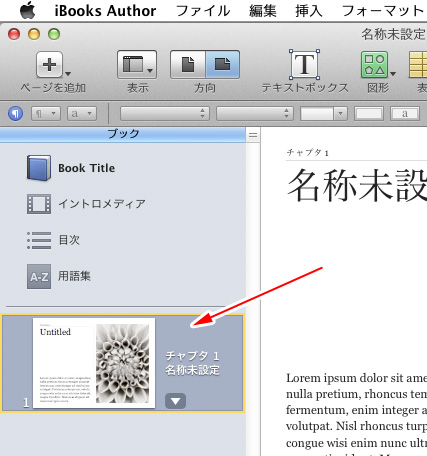Open the Apple menu
The image size is (427, 456).
tap(28, 10)
